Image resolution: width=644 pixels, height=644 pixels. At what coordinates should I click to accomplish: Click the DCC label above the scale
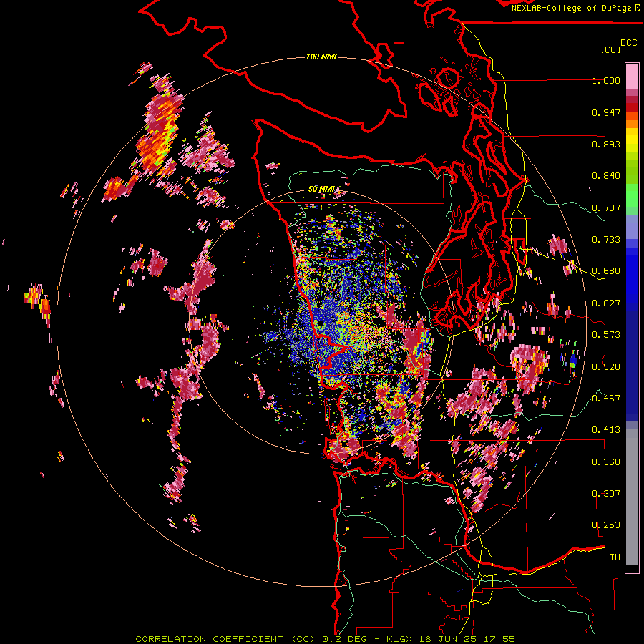click(x=628, y=43)
